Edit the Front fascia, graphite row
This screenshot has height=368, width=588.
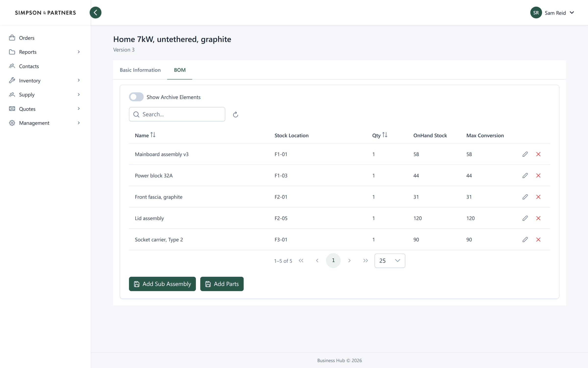click(x=525, y=197)
